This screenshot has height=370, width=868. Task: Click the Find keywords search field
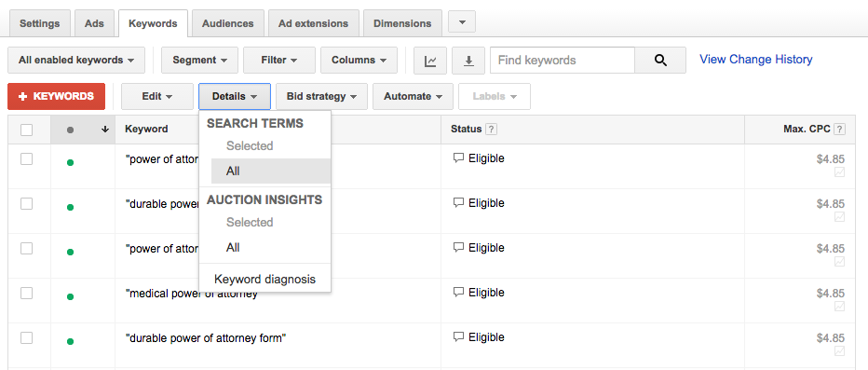click(x=563, y=61)
